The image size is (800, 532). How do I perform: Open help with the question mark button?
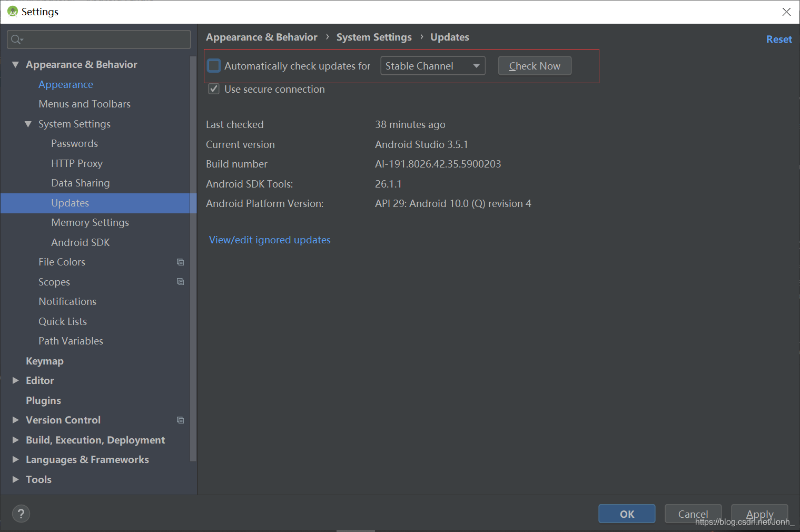(21, 514)
